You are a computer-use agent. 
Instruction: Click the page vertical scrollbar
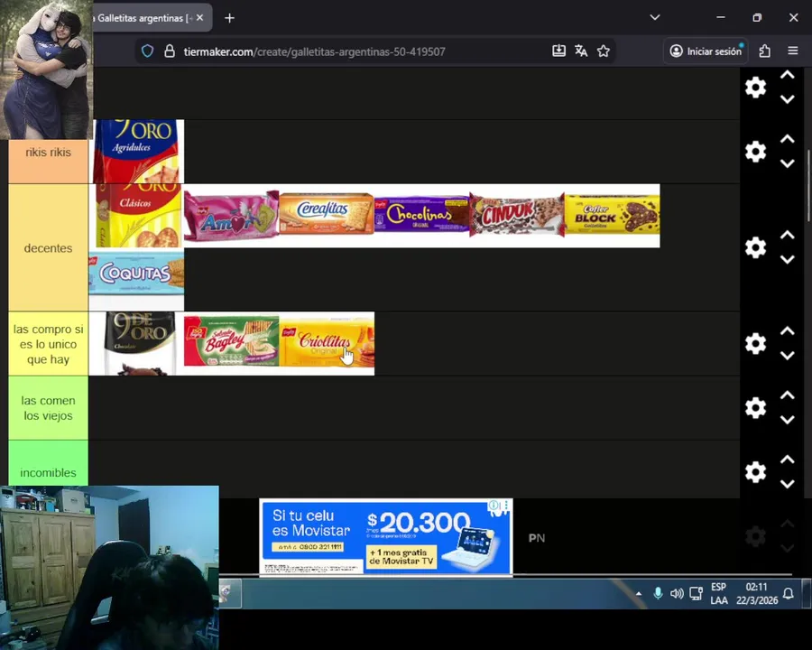(807, 186)
